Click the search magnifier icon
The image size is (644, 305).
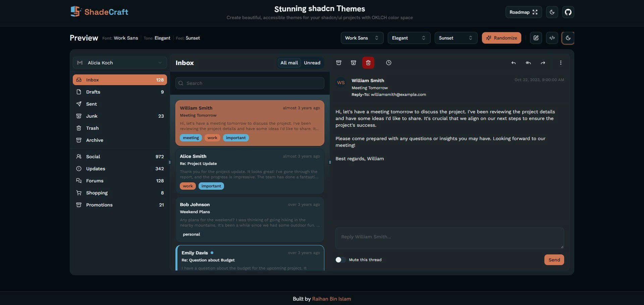point(181,83)
